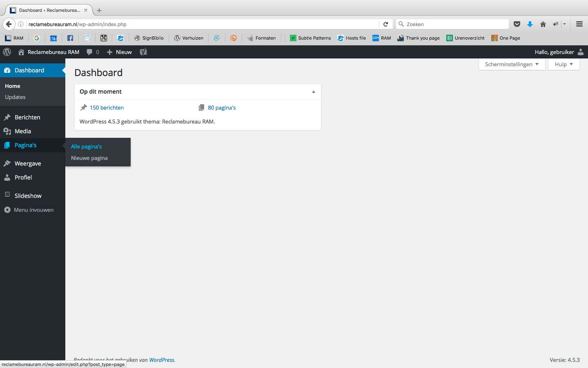The width and height of the screenshot is (588, 368).
Task: Open the Firefox downloads arrow
Action: [530, 24]
